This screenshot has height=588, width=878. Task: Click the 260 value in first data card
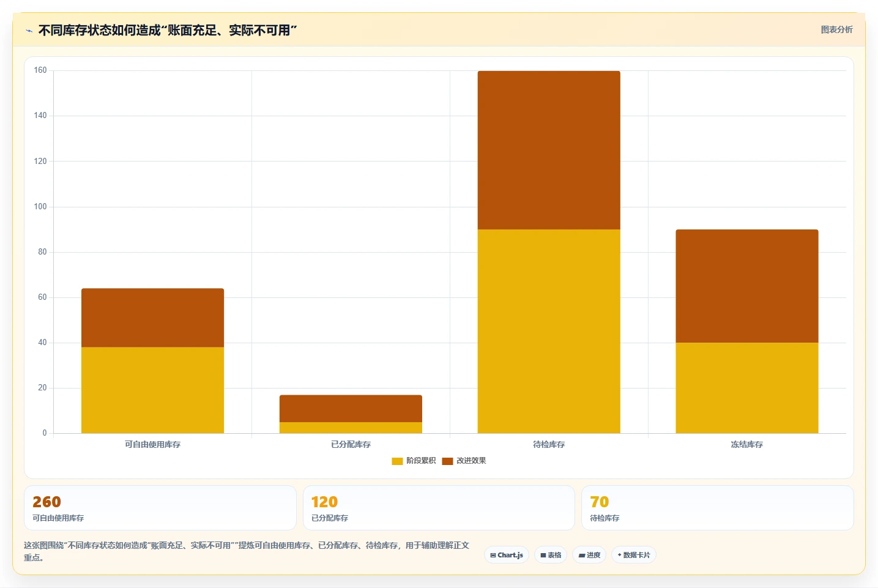pos(47,502)
